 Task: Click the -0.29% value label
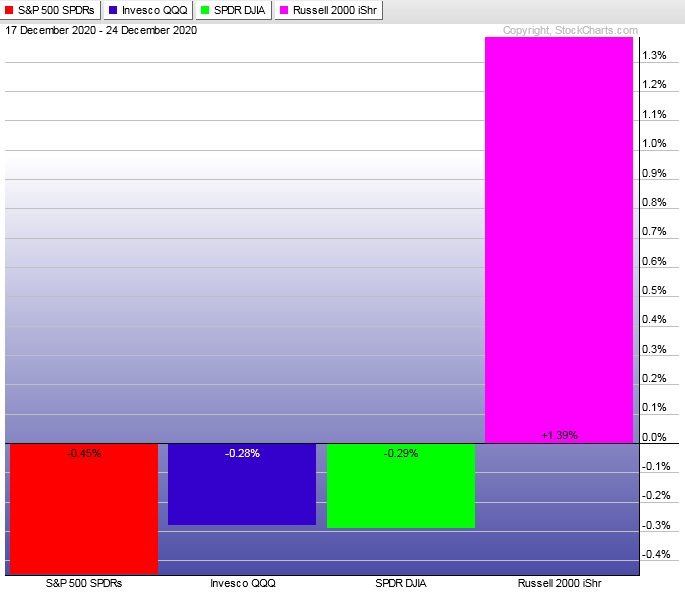[x=401, y=453]
